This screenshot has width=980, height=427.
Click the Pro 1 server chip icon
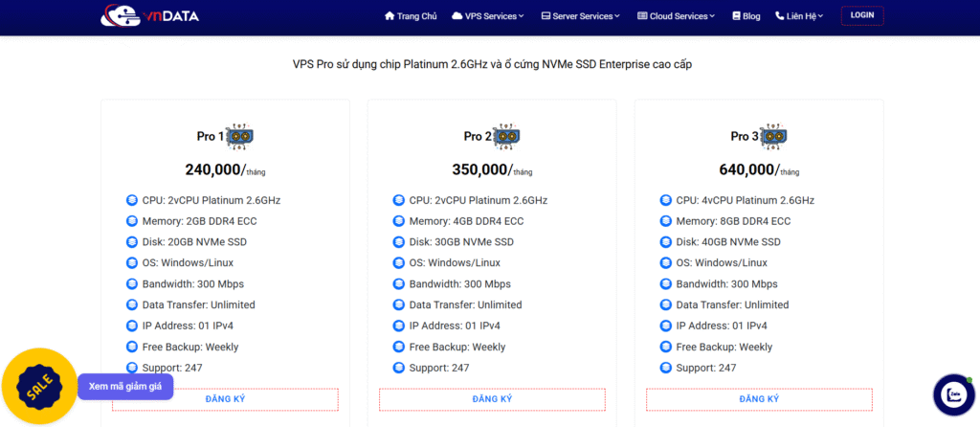(239, 137)
